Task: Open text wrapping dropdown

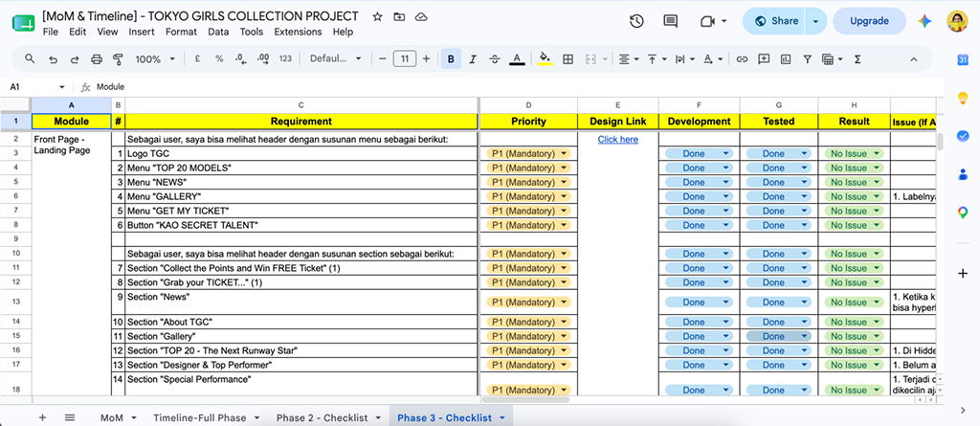Action: click(x=685, y=58)
